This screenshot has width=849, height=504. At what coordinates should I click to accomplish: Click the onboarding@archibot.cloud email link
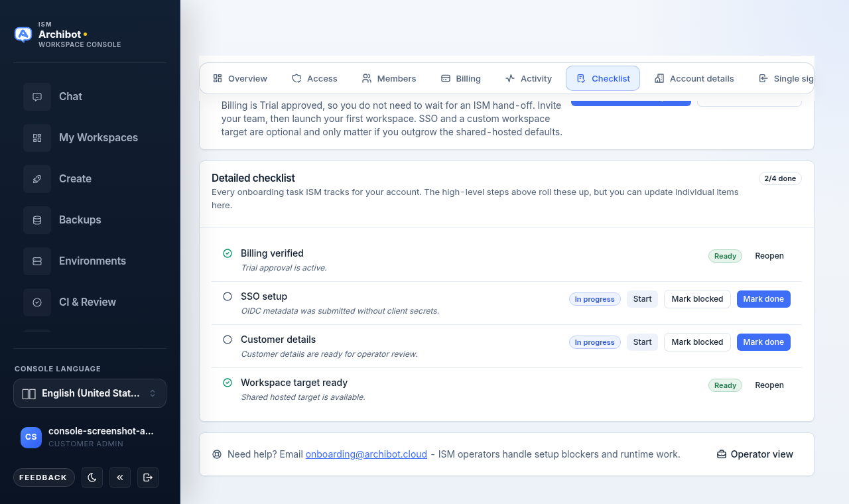[x=366, y=454]
